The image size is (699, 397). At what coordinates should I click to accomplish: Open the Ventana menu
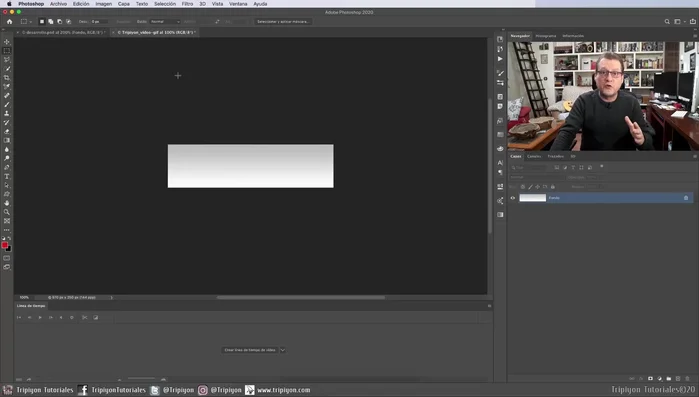click(238, 4)
